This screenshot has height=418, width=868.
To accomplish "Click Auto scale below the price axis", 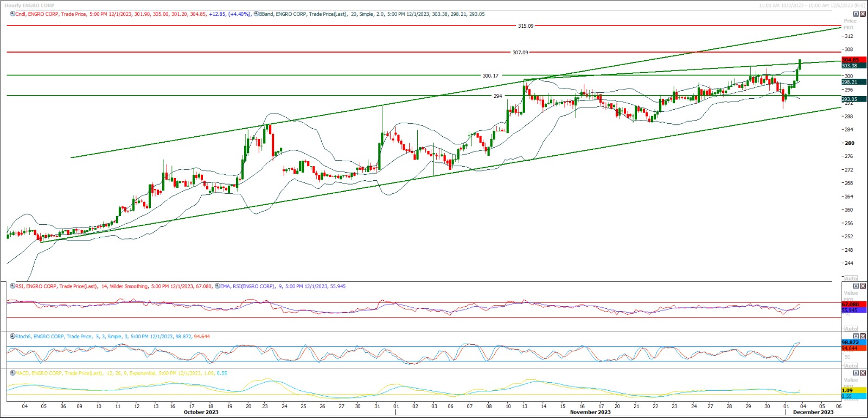I will (x=851, y=278).
